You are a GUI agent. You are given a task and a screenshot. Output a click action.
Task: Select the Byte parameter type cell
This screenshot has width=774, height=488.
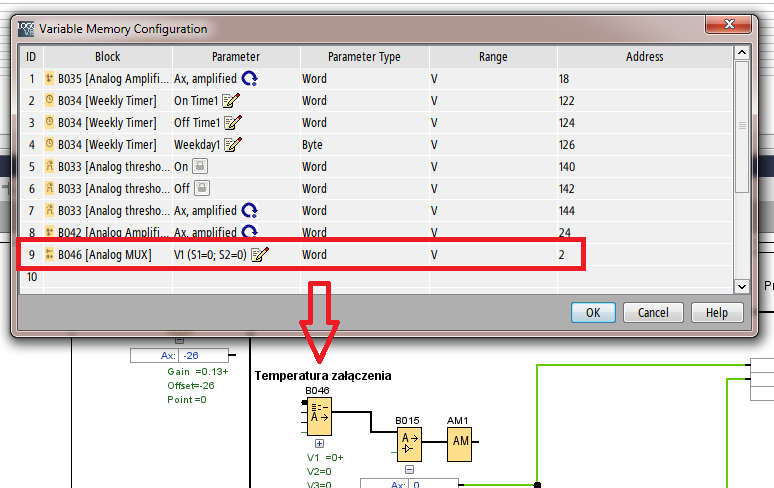364,145
